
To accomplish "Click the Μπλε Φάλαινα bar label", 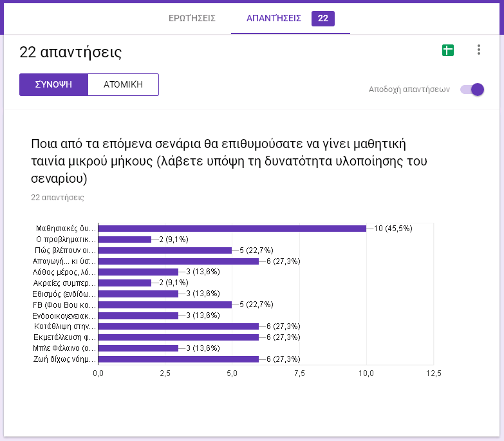I will coord(65,348).
